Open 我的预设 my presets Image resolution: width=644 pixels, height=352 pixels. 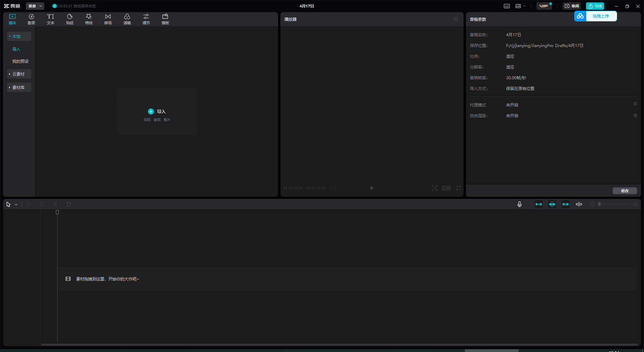[x=20, y=61]
